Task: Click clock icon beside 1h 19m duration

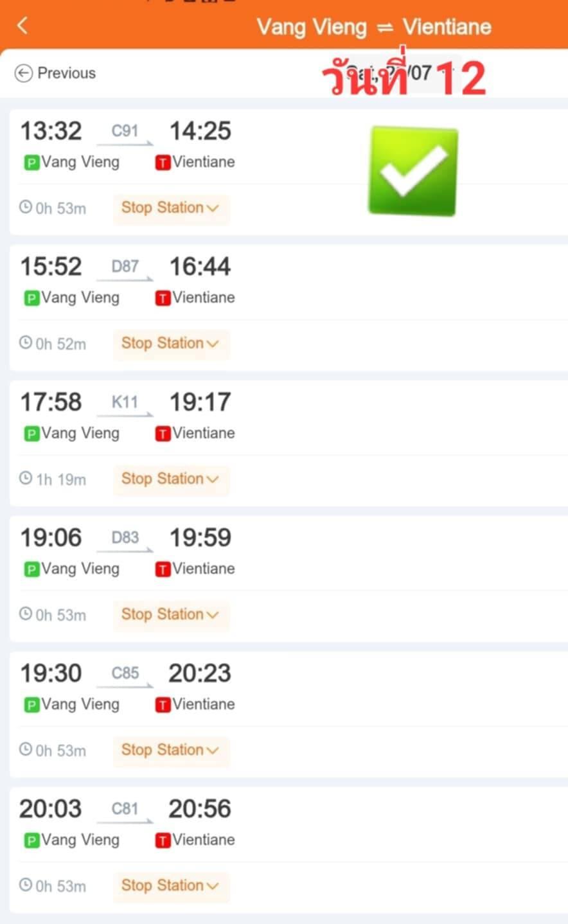Action: (26, 478)
